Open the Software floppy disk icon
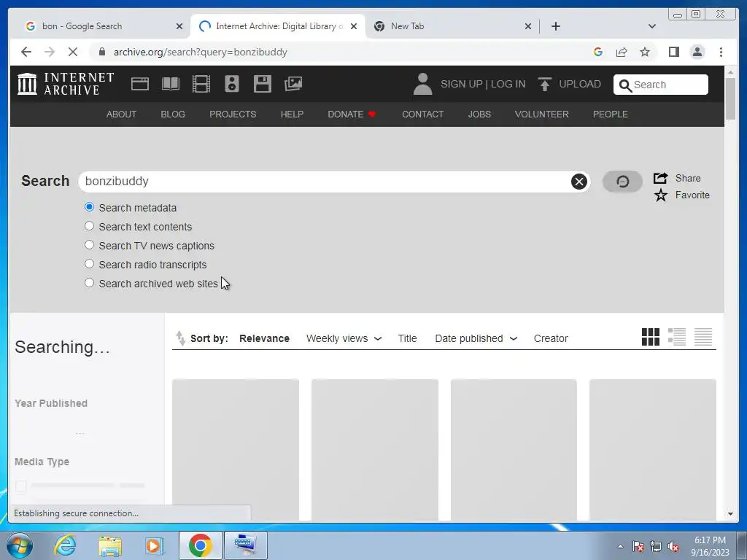 (263, 85)
